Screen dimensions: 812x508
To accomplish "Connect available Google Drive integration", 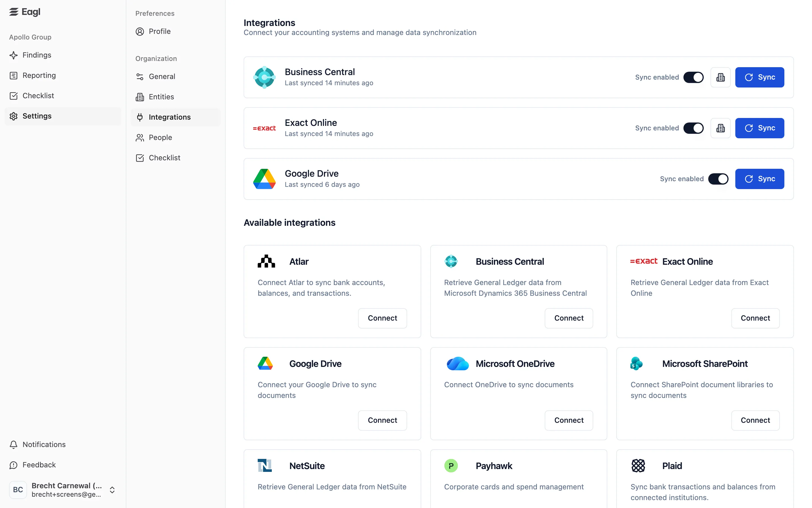I will point(383,420).
